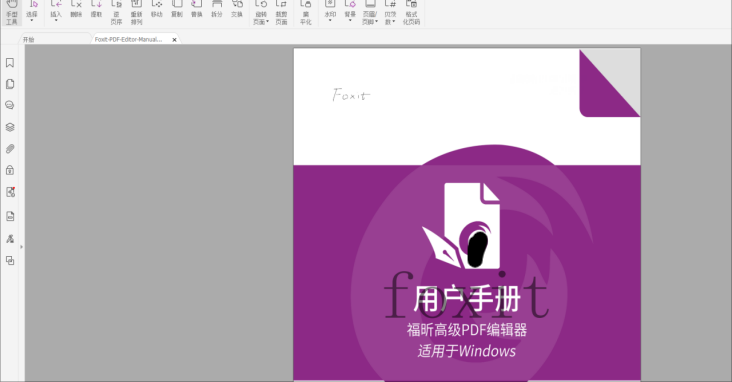This screenshot has height=382, width=732.
Task: Open the Digital Signatures panel in sidebar
Action: 10,239
